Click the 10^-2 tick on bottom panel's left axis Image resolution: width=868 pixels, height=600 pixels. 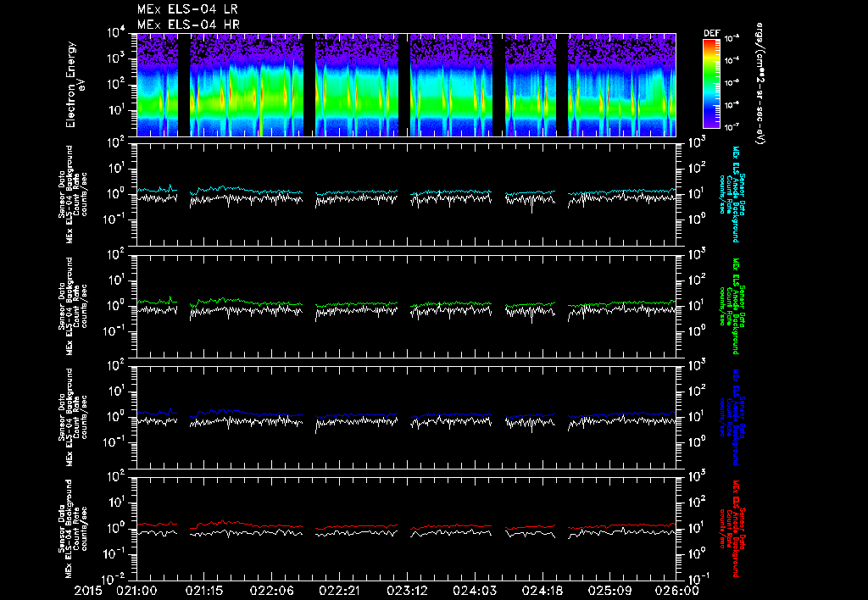[x=113, y=580]
